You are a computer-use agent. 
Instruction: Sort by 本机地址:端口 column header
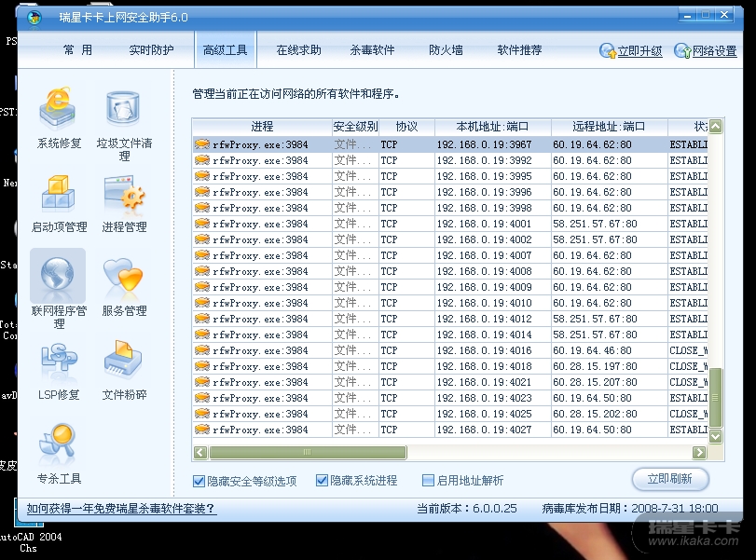[x=493, y=127]
